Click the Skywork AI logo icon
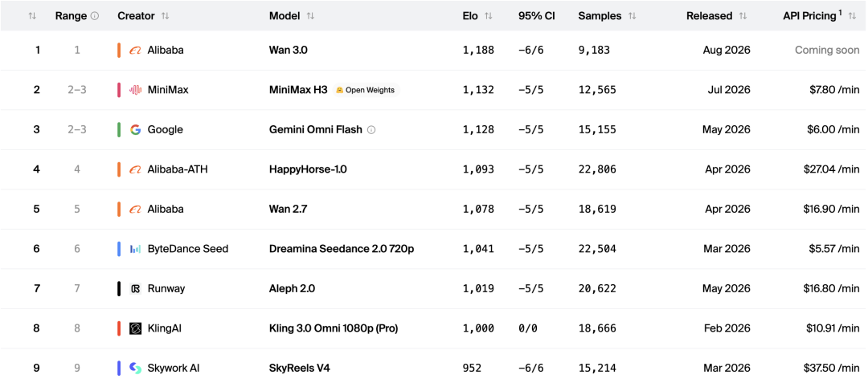The width and height of the screenshot is (868, 387). click(135, 369)
